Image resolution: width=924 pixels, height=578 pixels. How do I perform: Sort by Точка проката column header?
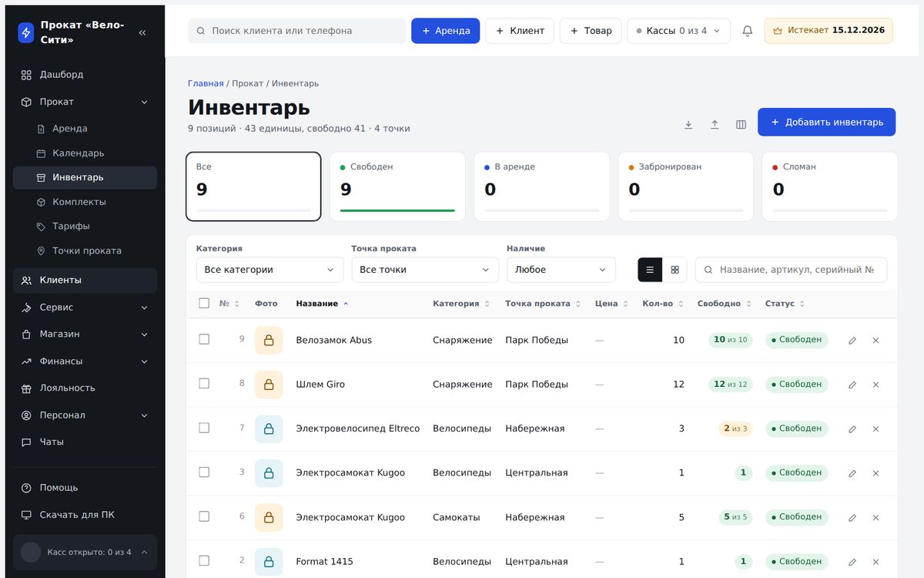coord(543,304)
